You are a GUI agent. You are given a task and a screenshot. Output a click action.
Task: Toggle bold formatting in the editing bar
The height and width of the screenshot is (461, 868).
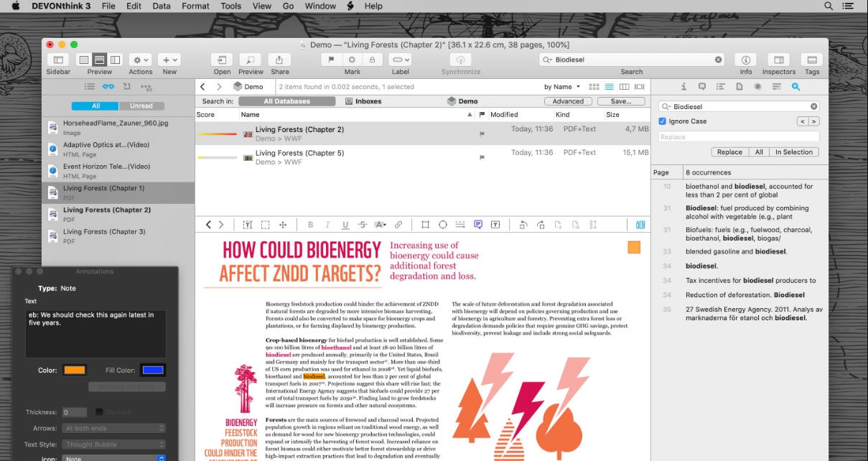pyautogui.click(x=310, y=224)
